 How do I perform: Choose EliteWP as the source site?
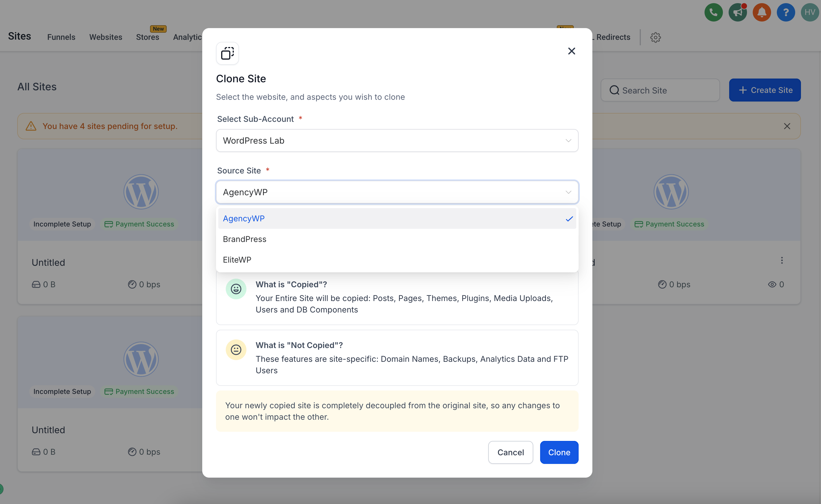point(237,260)
